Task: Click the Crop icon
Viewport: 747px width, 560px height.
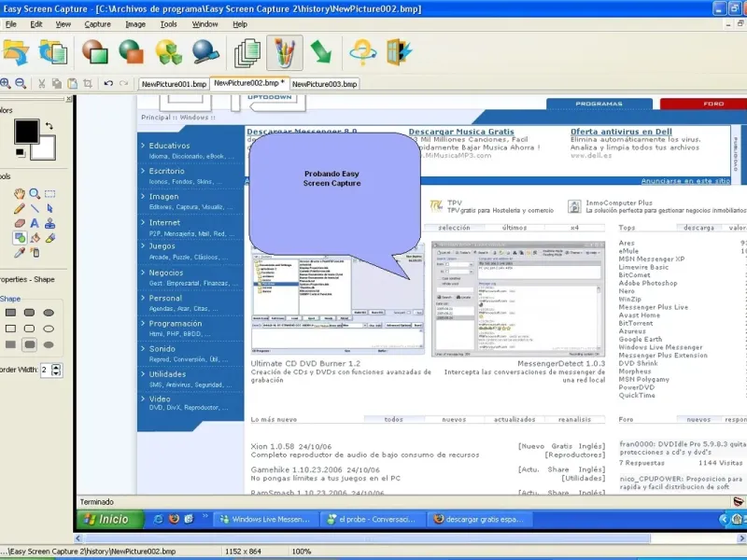Action: (88, 84)
